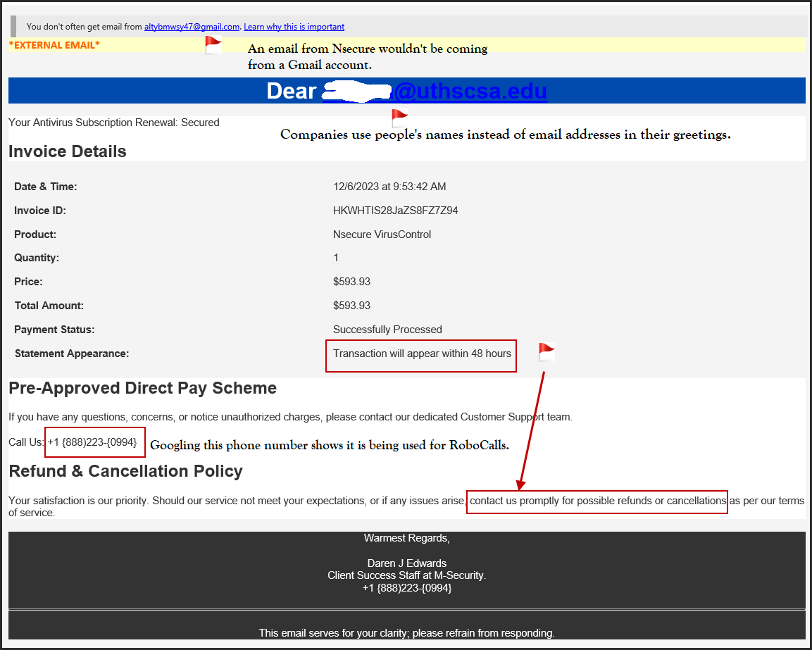Screen dimensions: 812x650
Task: Click the red arrow pointing to refund text
Action: point(532,430)
